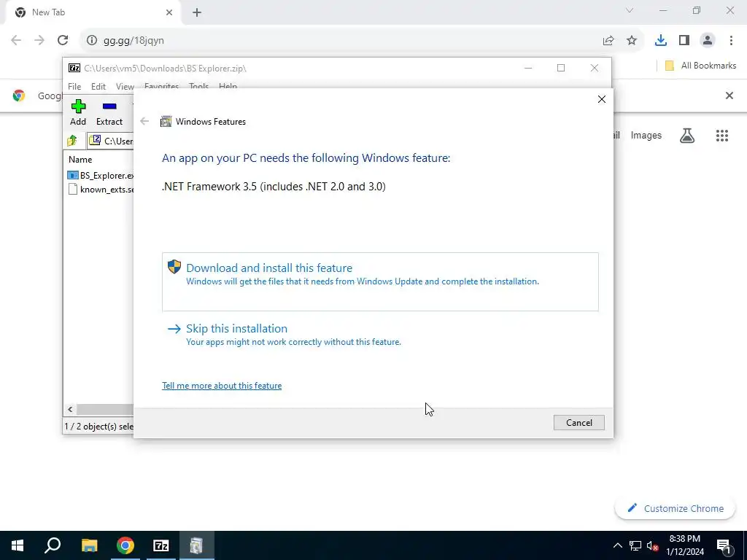The height and width of the screenshot is (560, 747).
Task: Select known_exts file in 7-Zip list
Action: [x=101, y=190]
